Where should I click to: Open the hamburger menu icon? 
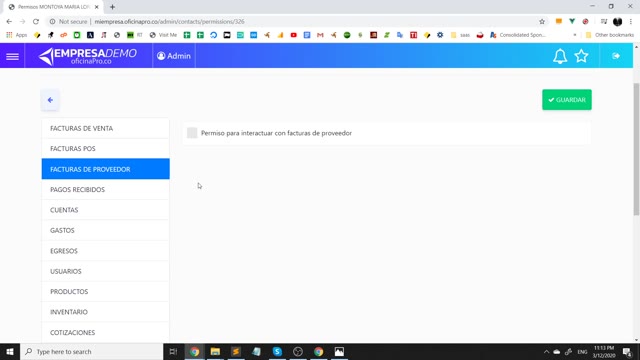[x=12, y=56]
